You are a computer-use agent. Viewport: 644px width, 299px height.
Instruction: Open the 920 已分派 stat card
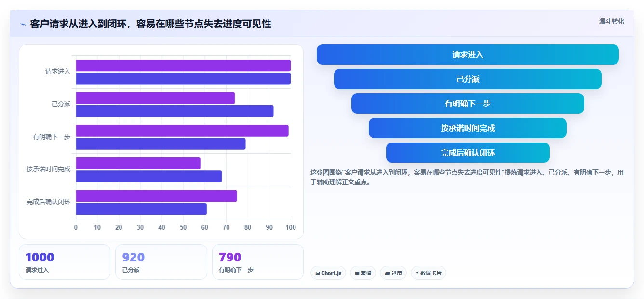pyautogui.click(x=161, y=262)
